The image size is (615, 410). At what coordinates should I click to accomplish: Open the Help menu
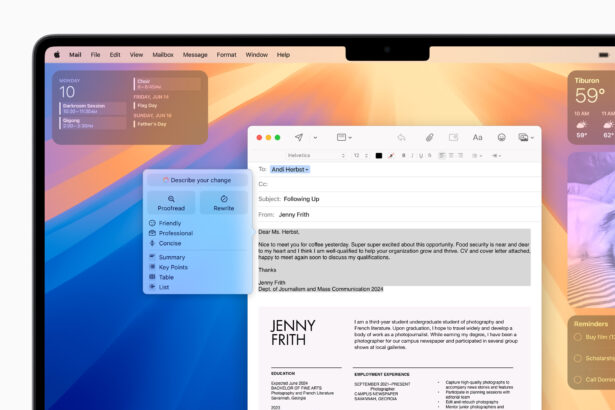tap(283, 55)
